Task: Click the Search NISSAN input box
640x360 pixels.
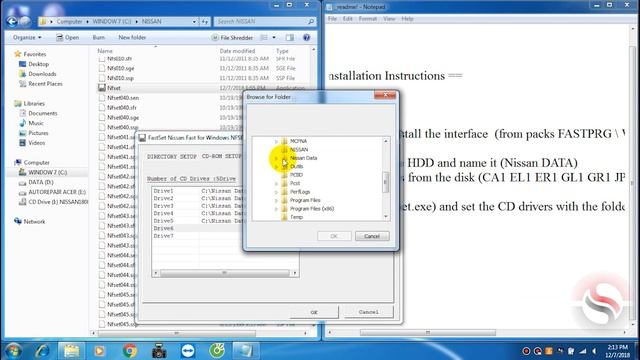Action: [264, 21]
